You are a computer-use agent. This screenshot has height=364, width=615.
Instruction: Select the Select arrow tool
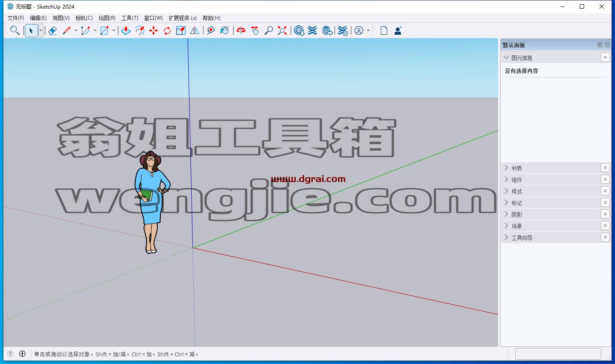(x=31, y=30)
